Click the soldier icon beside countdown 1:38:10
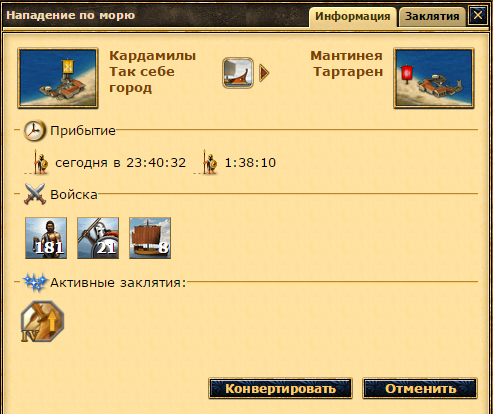The width and height of the screenshot is (493, 414). click(210, 162)
